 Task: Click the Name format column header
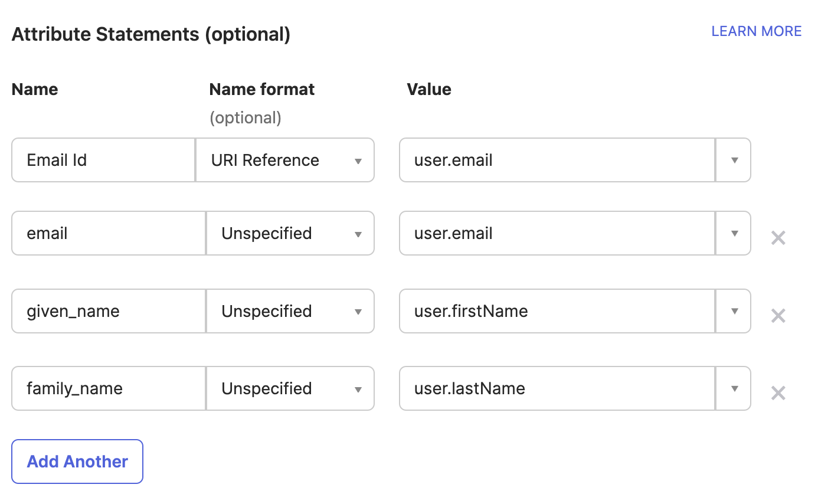262,89
